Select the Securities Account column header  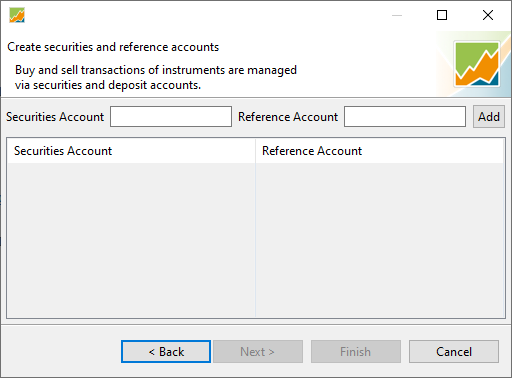131,151
